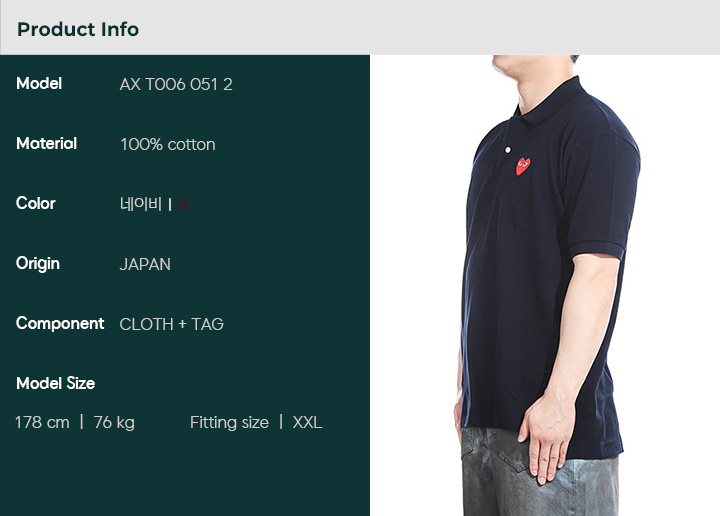Click the Model Size heading
720x516 pixels.
(56, 383)
